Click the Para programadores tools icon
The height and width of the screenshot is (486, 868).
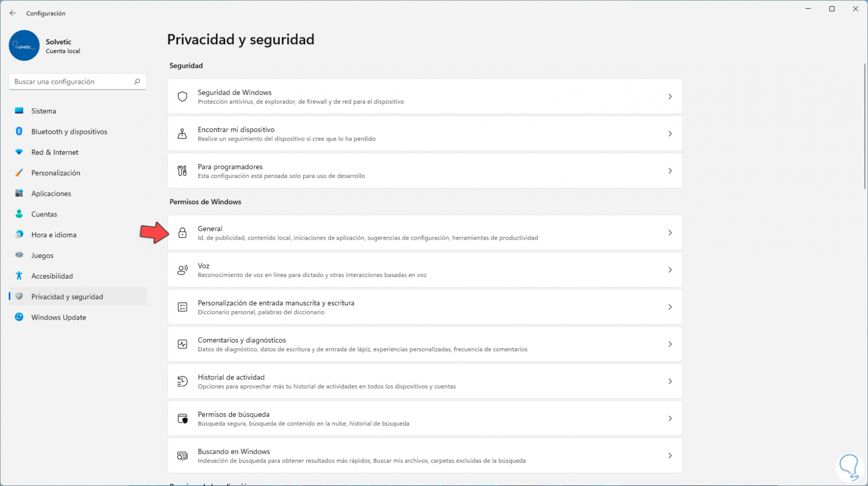point(183,171)
